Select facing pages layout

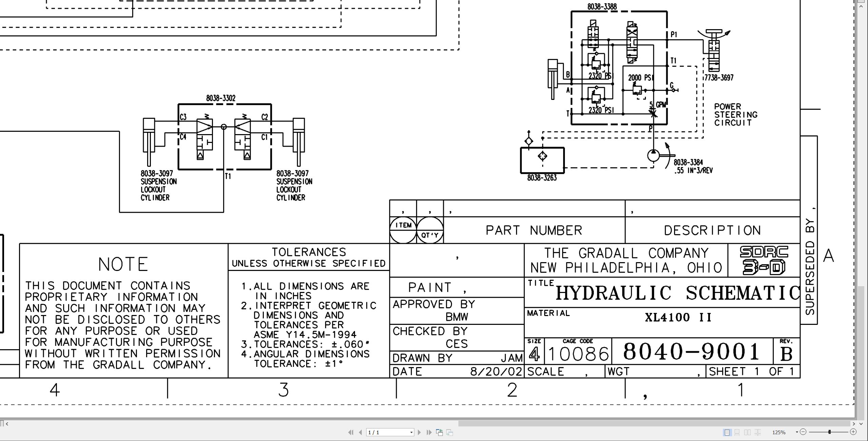pos(747,433)
